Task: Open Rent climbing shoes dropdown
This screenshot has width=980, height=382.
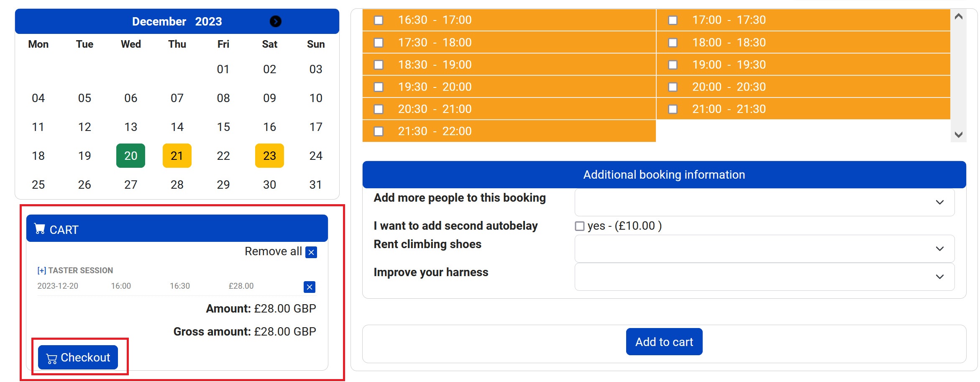Action: click(764, 249)
